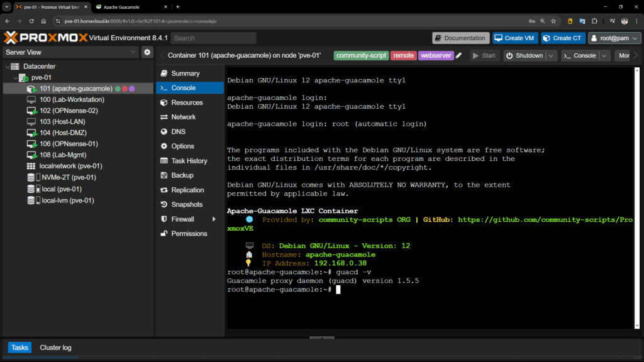This screenshot has width=644, height=362.
Task: Click the Proxmox search field
Action: 213,38
